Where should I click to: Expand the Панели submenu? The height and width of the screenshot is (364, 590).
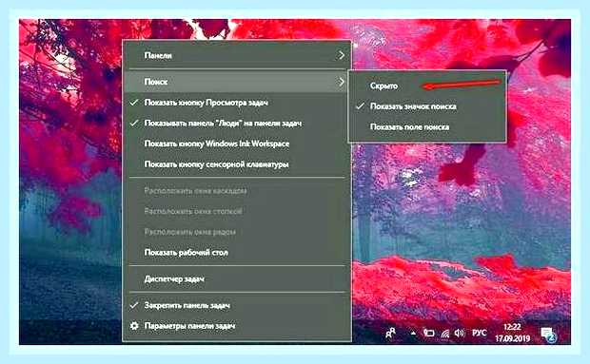[237, 55]
